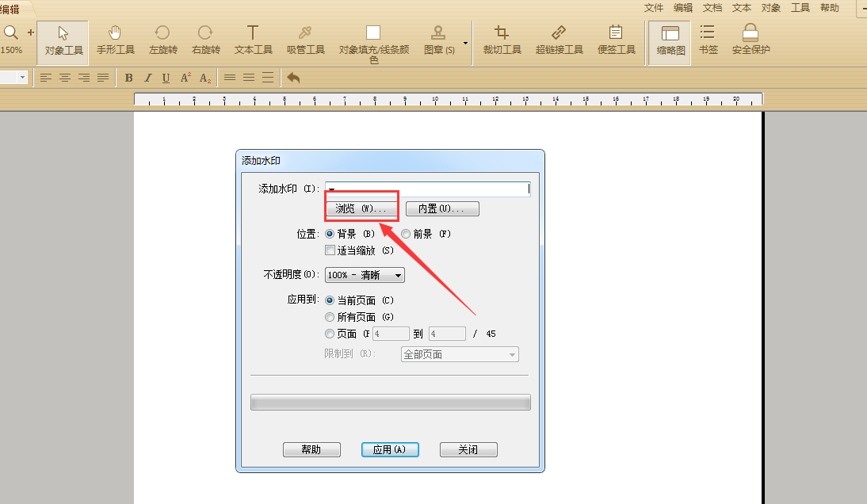The image size is (867, 504).
Task: Click the watermark progress bar
Action: (x=391, y=403)
